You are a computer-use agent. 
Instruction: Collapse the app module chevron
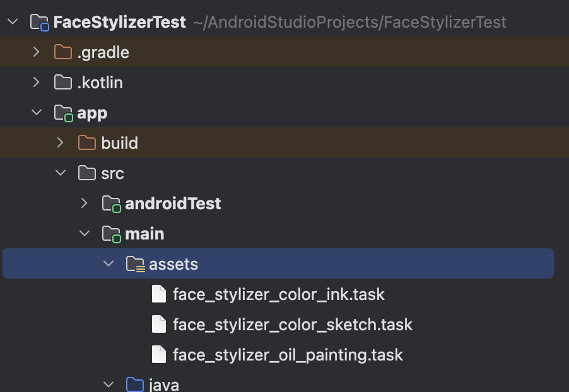pos(37,112)
